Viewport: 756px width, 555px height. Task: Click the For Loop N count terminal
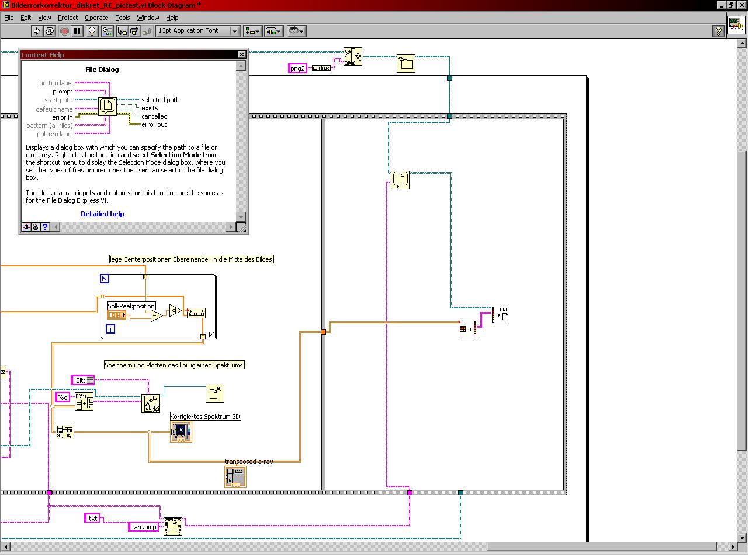105,279
